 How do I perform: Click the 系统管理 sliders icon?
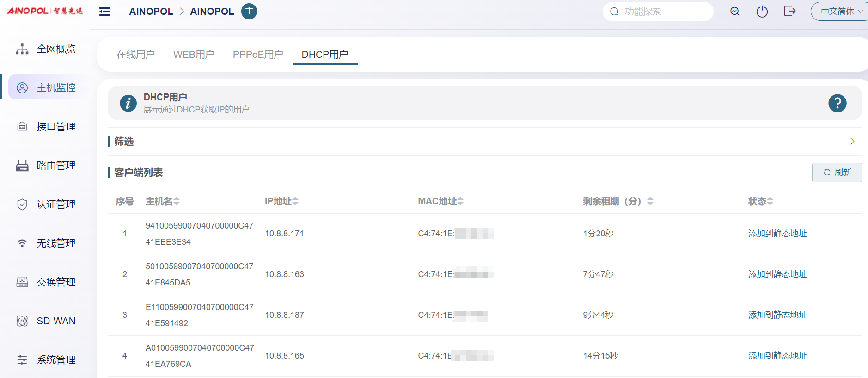[22, 360]
